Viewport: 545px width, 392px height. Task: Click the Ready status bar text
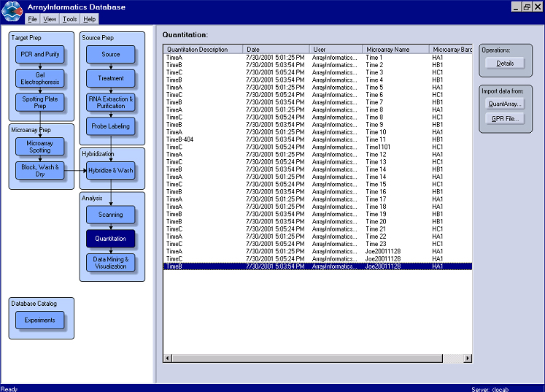pyautogui.click(x=9, y=389)
